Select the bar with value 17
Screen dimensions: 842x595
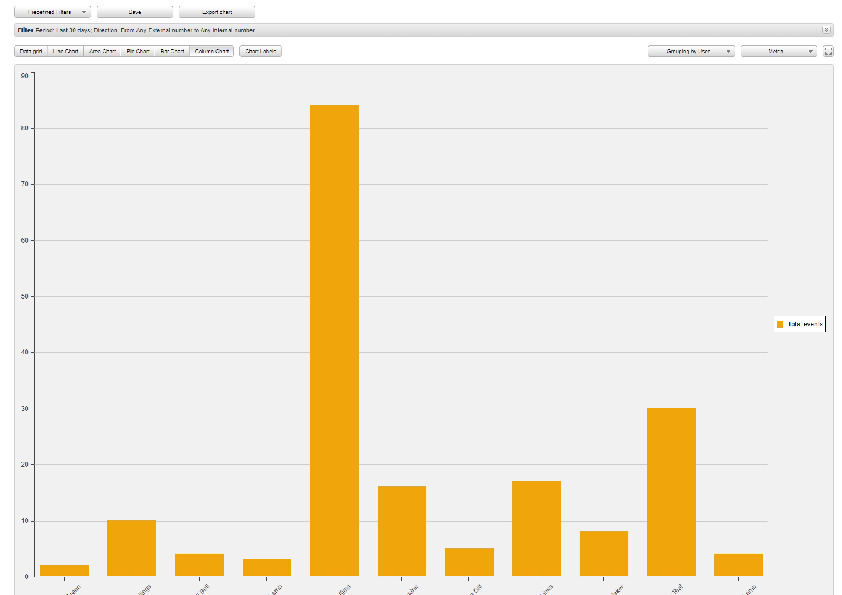click(x=536, y=528)
